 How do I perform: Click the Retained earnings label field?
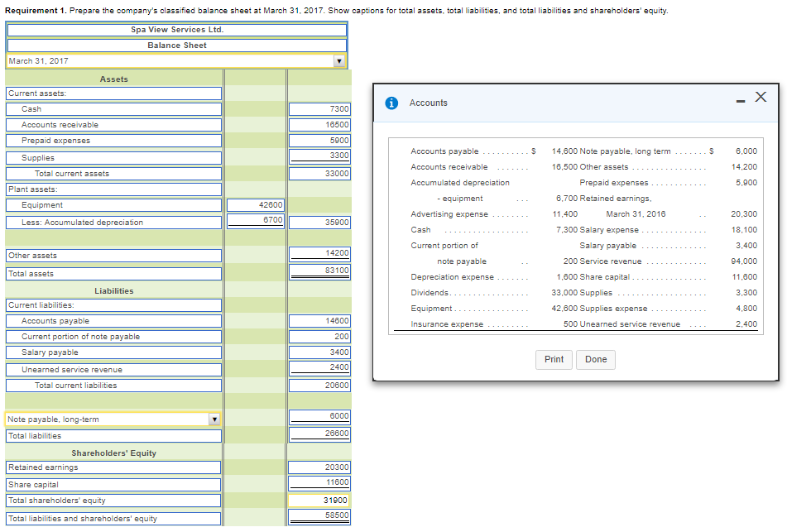[x=114, y=467]
